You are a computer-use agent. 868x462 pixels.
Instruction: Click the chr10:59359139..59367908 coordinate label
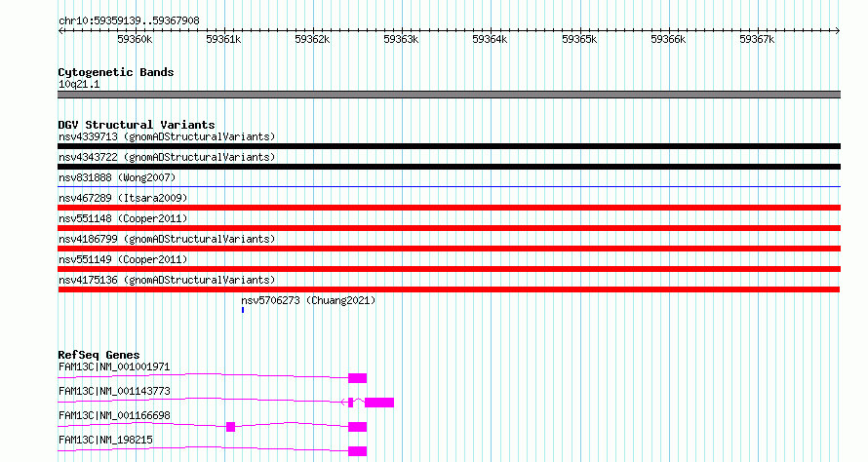129,21
